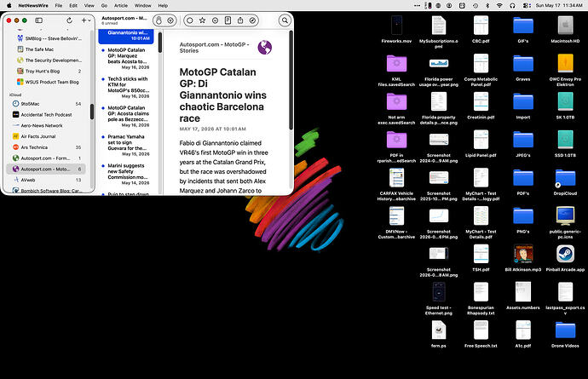Screen dimensions: 588x379
Task: Click the round icon between star and reader view
Action: [216, 20]
